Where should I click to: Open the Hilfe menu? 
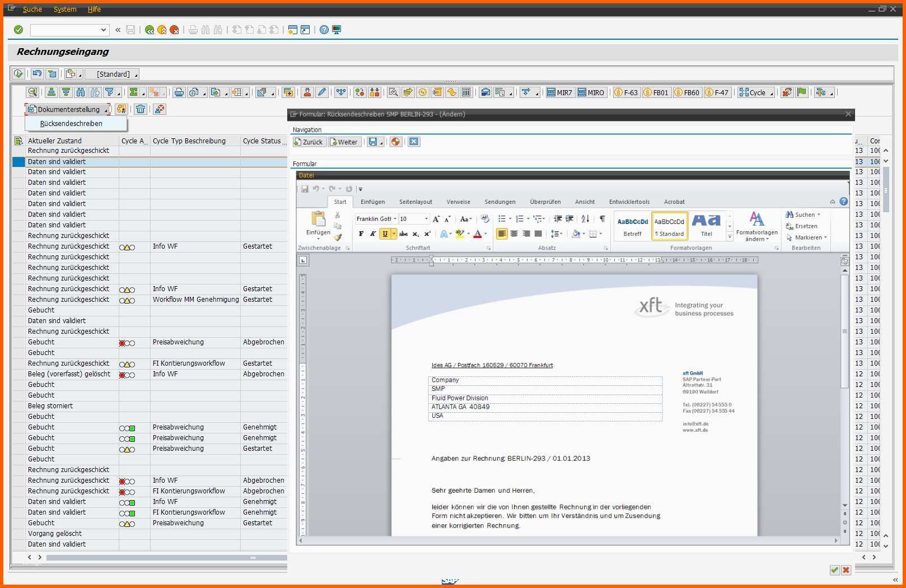pos(94,9)
